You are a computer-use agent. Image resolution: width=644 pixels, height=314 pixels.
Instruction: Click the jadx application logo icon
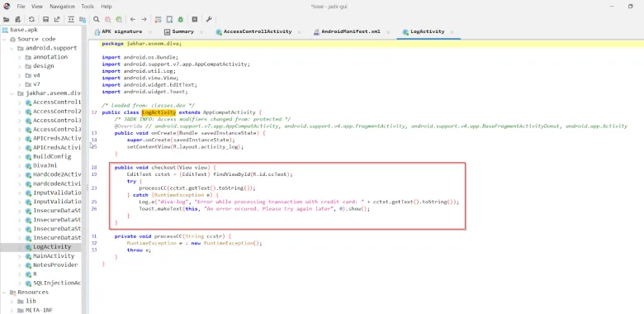point(6,6)
